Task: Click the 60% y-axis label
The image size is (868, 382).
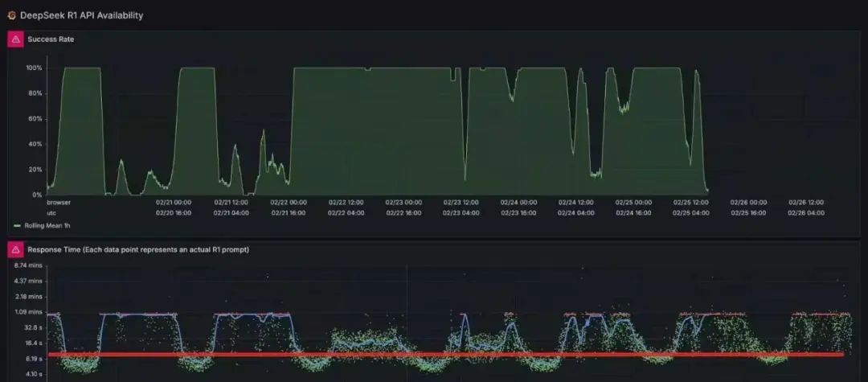Action: (35, 119)
